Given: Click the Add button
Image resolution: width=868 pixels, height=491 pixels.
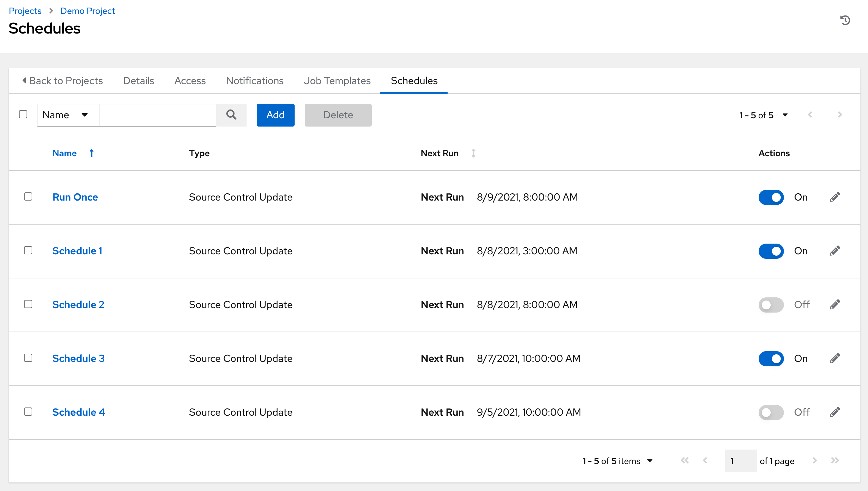Looking at the screenshot, I should (275, 115).
